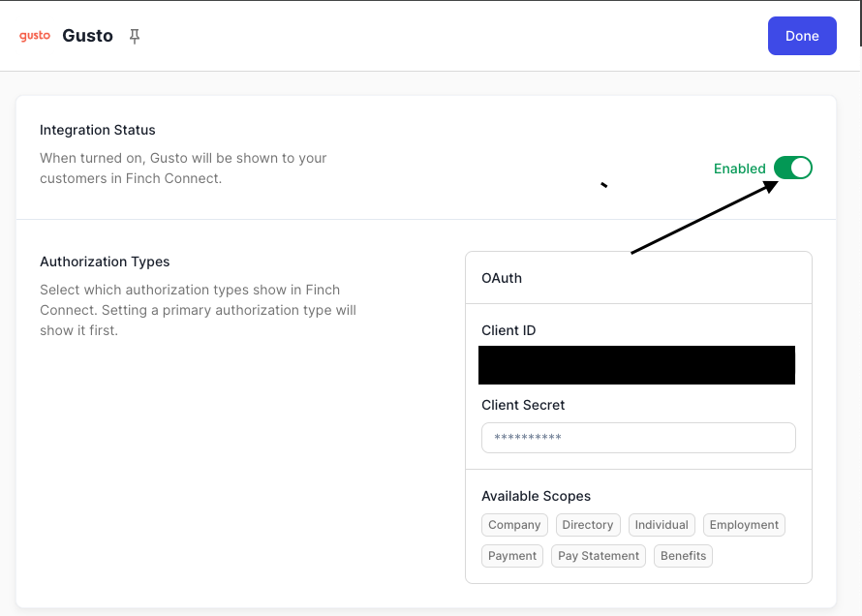Click the Client Secret label

click(523, 405)
